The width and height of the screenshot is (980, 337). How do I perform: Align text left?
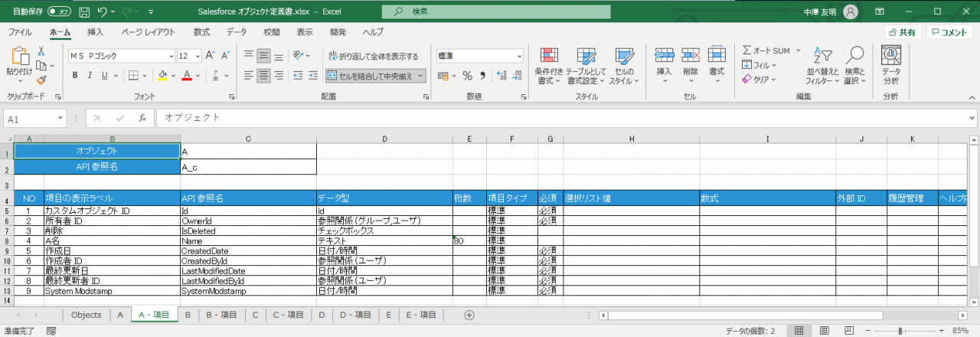[249, 75]
